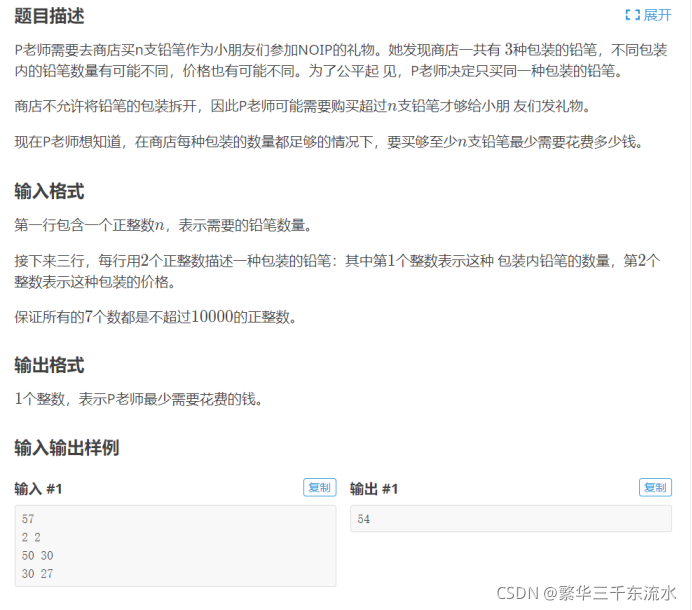Click the sentence 1个整数，表示P老师最少需要花费的钱
Viewport: 692px width, 610px height.
coord(139,399)
